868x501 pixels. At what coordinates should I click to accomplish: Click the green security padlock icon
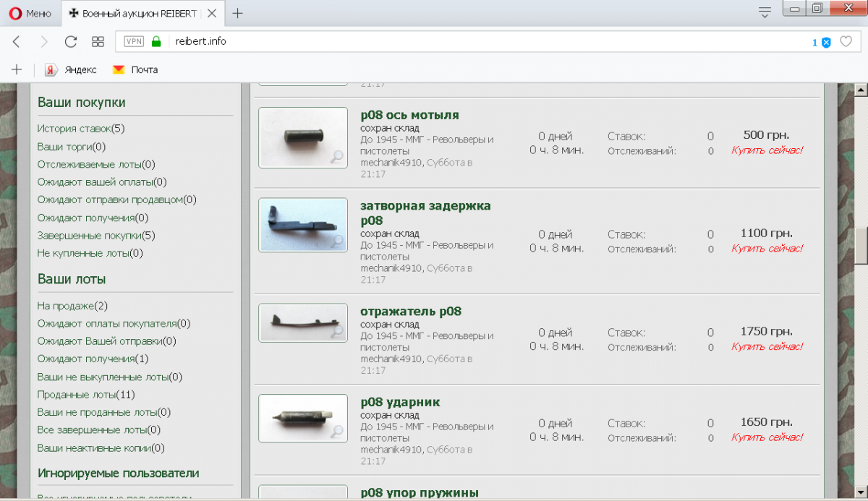(156, 42)
